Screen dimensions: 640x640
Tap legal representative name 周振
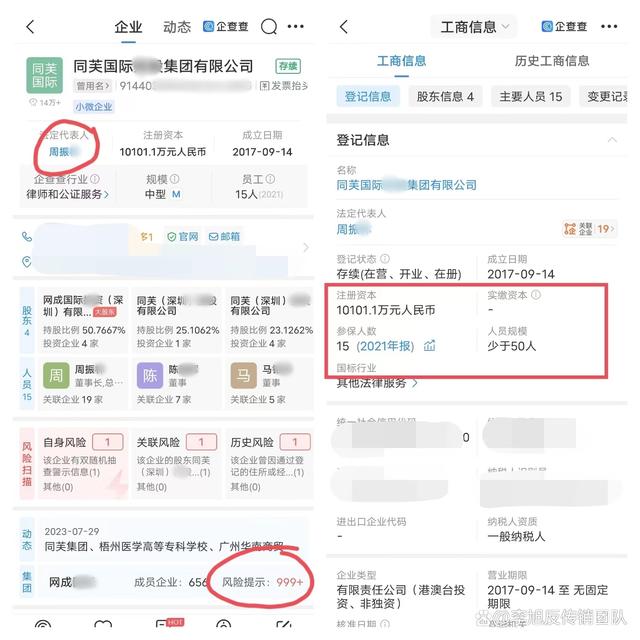pos(64,152)
